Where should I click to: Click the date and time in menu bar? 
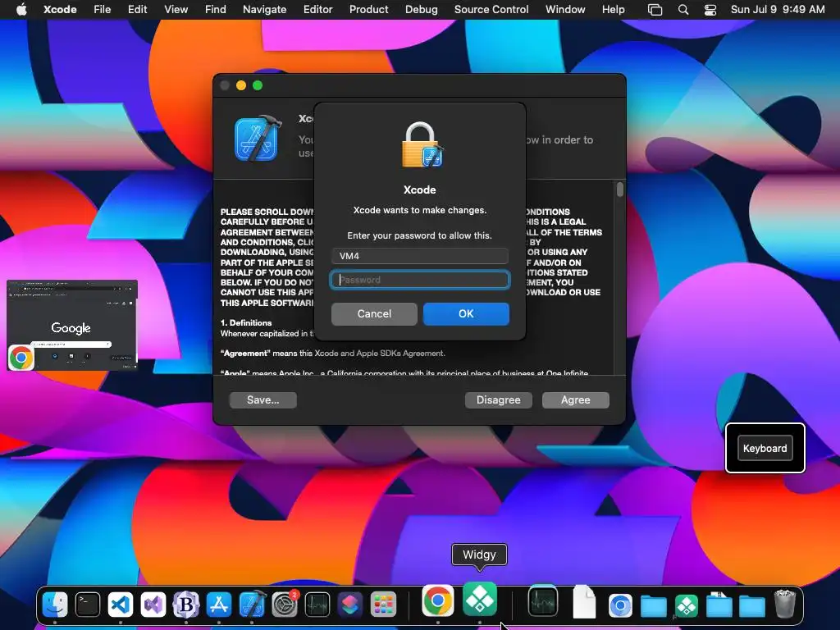pos(778,9)
